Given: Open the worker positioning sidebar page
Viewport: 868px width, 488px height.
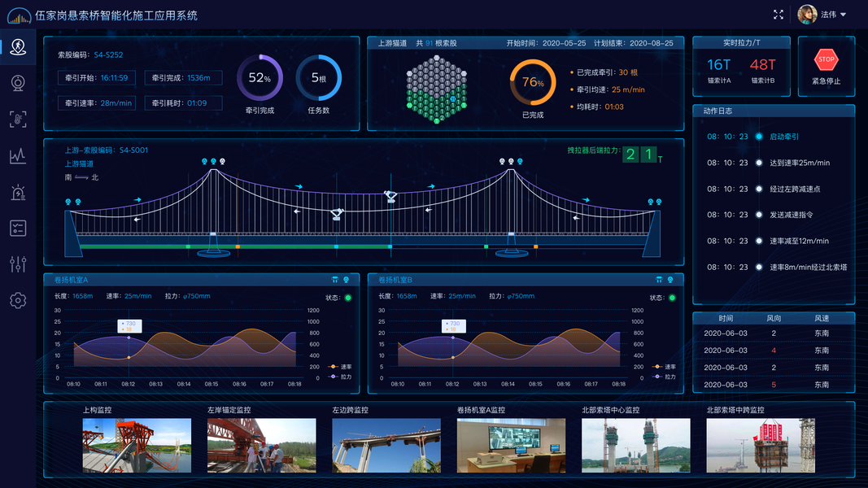Looking at the screenshot, I should pos(18,47).
